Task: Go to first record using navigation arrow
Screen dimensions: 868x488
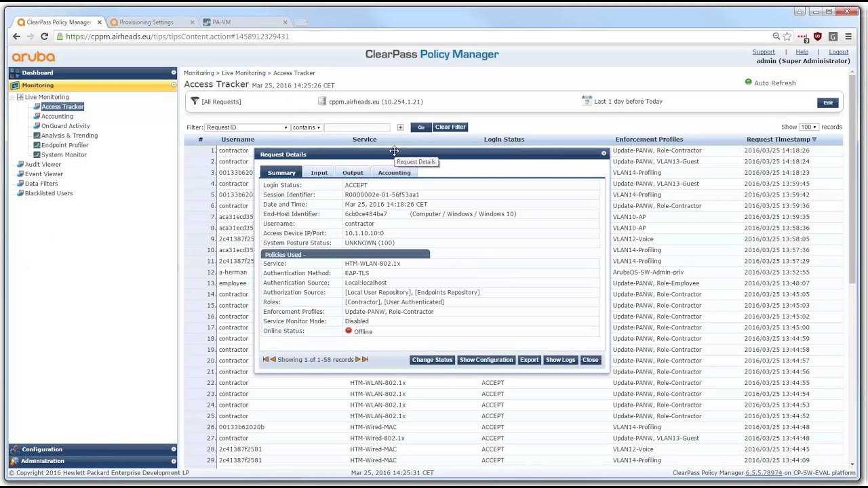Action: (x=266, y=359)
